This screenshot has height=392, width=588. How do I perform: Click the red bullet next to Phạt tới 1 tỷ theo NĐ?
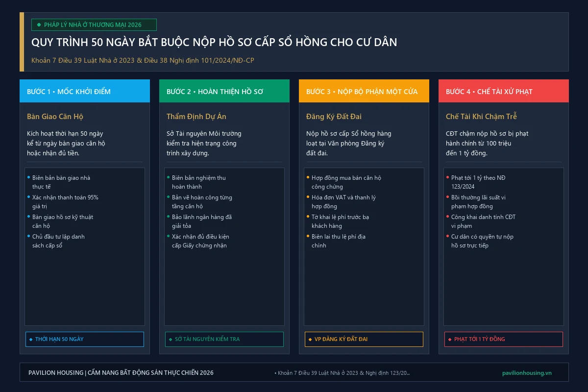click(x=447, y=177)
